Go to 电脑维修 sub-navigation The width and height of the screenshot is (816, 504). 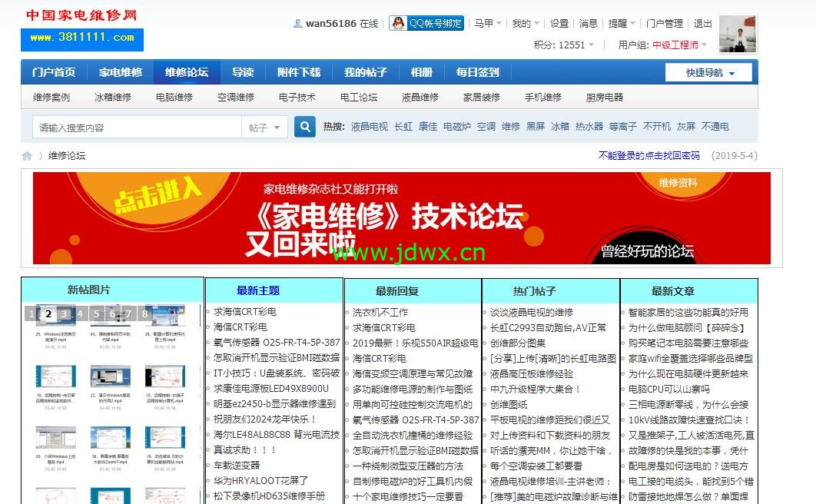[174, 98]
